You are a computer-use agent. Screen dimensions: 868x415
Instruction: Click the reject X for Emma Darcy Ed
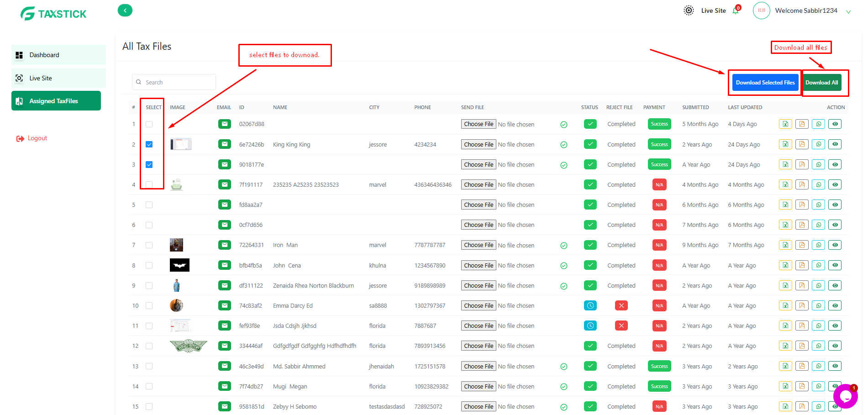621,305
